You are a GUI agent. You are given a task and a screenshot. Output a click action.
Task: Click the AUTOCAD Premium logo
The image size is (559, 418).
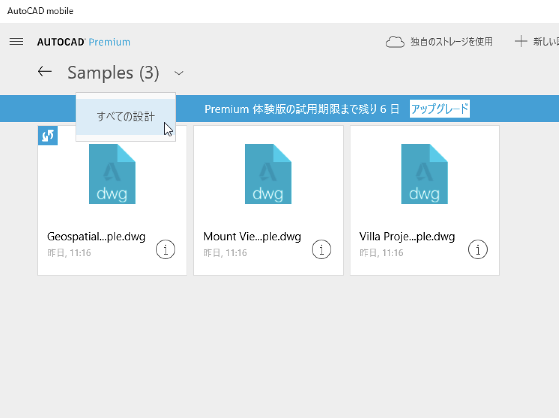point(84,42)
